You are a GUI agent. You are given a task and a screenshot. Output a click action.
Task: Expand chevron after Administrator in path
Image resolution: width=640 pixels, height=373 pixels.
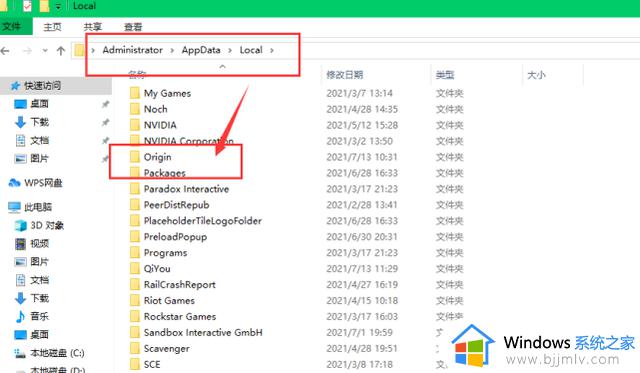pos(172,50)
